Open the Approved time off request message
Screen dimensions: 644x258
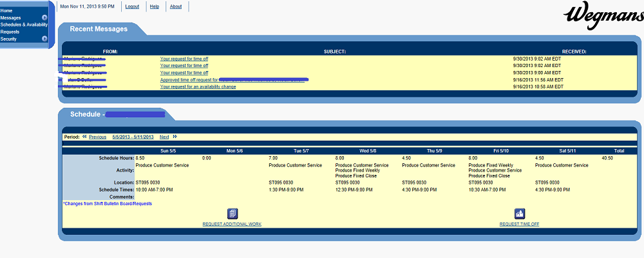point(232,80)
